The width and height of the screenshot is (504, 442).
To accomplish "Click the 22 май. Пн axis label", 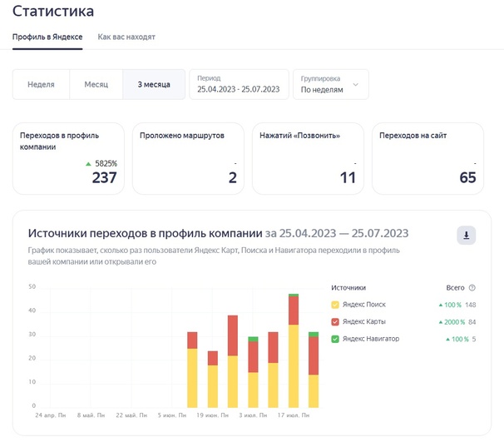I will pyautogui.click(x=131, y=415).
